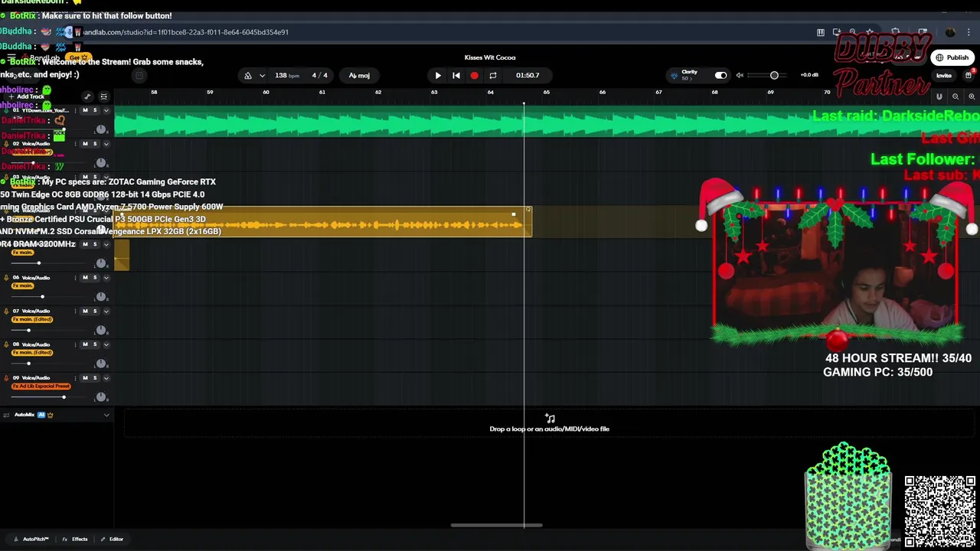The height and width of the screenshot is (551, 980).
Task: Mute track 09 Voice/Audio
Action: 85,378
